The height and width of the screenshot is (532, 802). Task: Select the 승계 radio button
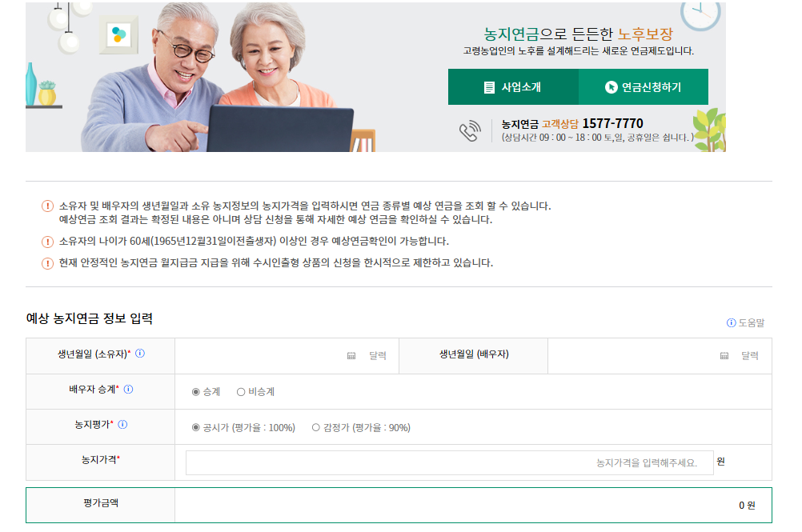195,392
